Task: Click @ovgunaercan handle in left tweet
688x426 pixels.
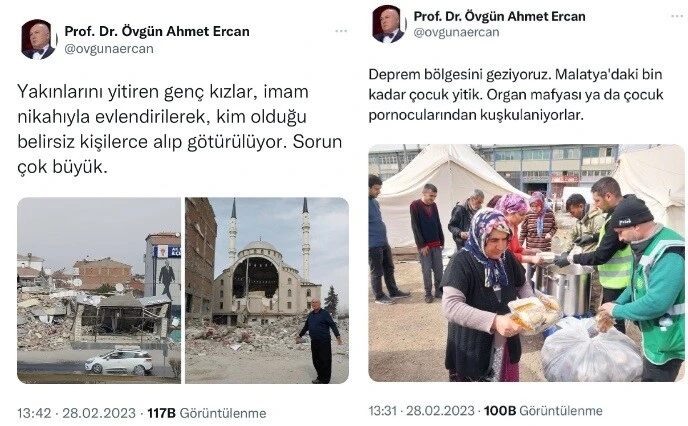Action: (109, 49)
